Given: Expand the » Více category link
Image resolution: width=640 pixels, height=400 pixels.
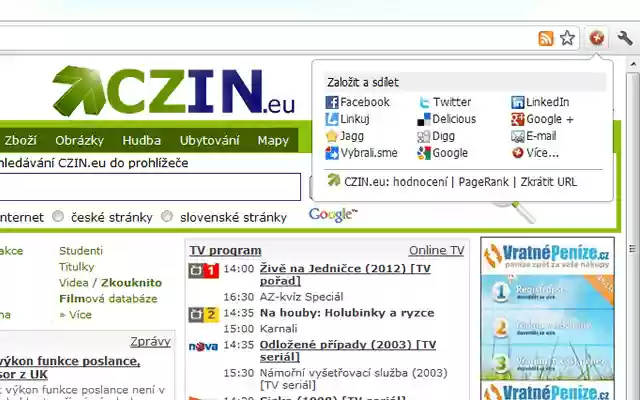Looking at the screenshot, I should point(76,315).
